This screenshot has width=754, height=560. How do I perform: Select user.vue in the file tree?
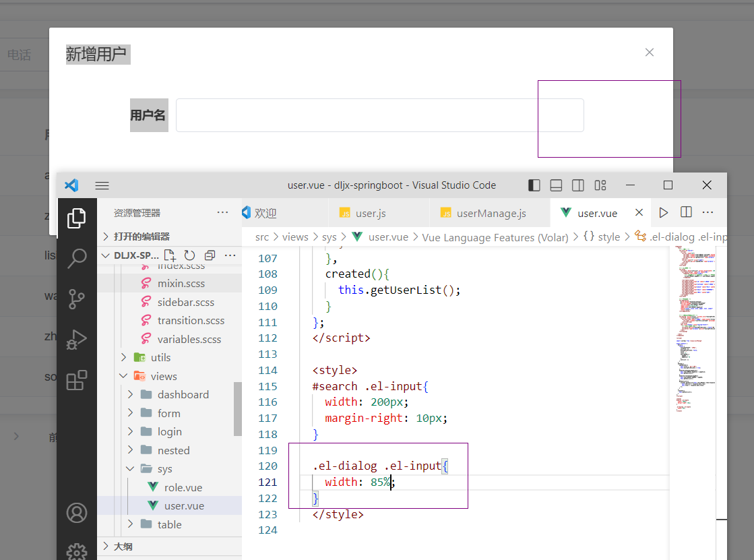pyautogui.click(x=184, y=506)
